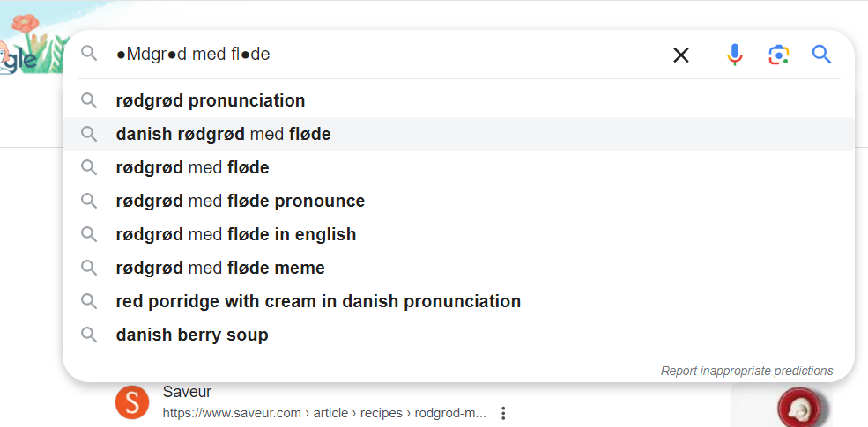
Task: Select suggestion "rødgrød pronunciation"
Action: (211, 100)
